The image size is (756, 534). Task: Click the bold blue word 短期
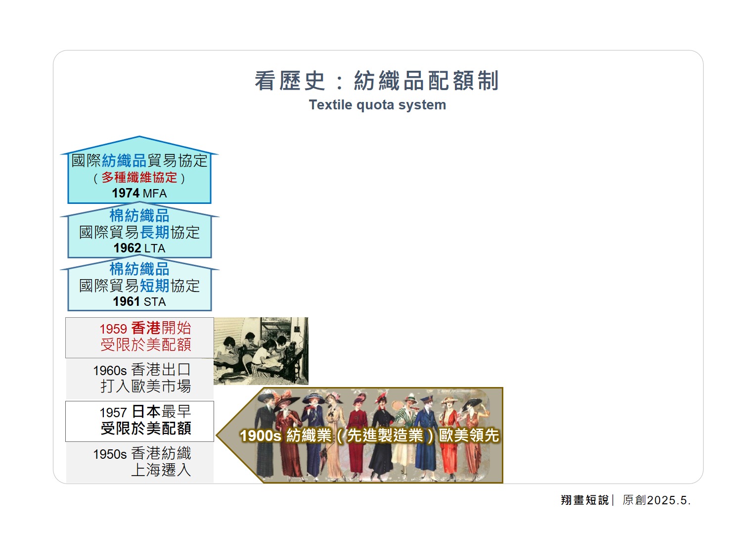coord(155,286)
